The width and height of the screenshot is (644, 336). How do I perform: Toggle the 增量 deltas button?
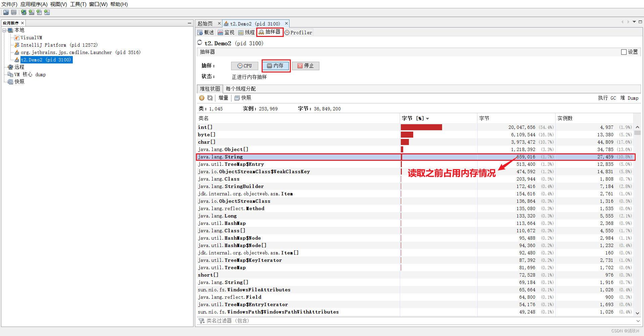(x=223, y=98)
